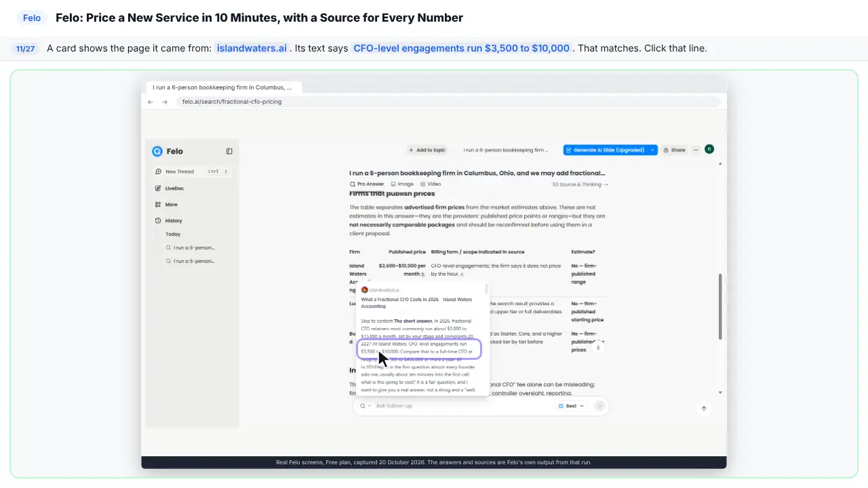
Task: Click the scroll-to-top arrow button
Action: point(704,409)
